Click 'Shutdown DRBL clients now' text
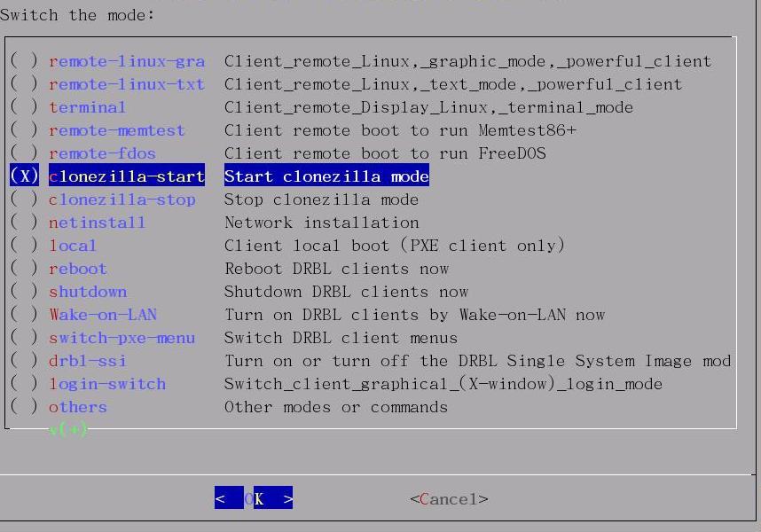Viewport: 761px width, 532px height. (x=346, y=292)
